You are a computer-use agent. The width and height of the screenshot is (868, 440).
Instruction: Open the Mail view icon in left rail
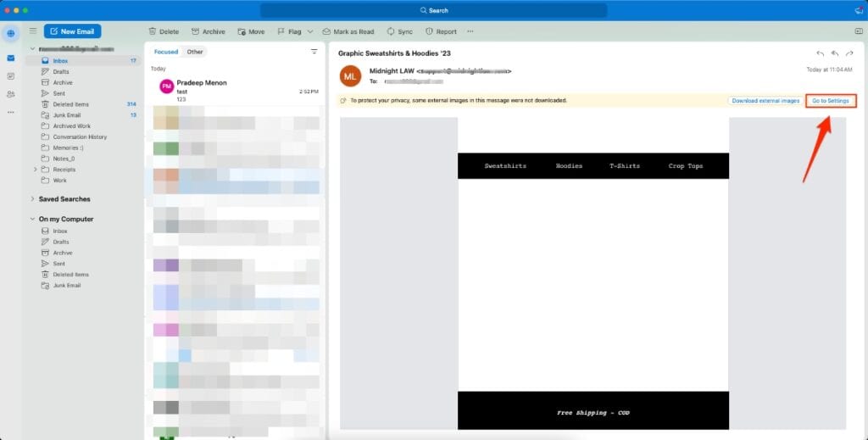click(10, 58)
